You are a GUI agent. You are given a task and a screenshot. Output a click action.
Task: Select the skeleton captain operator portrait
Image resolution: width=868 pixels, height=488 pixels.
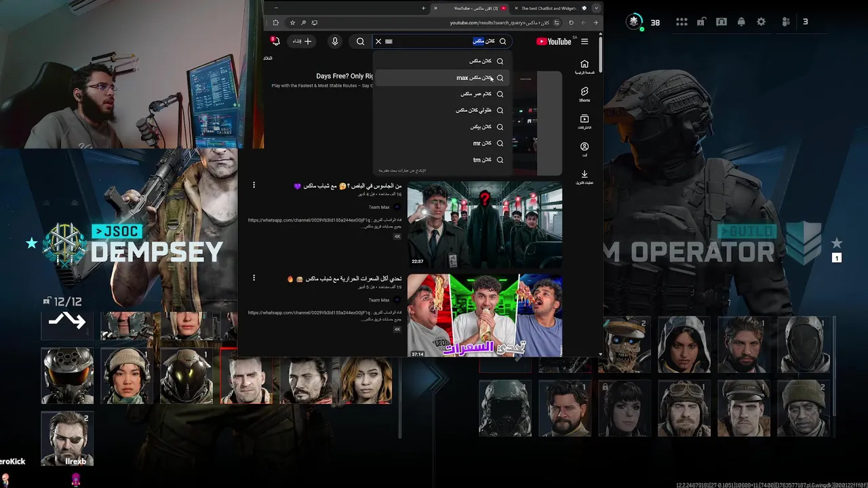[625, 344]
